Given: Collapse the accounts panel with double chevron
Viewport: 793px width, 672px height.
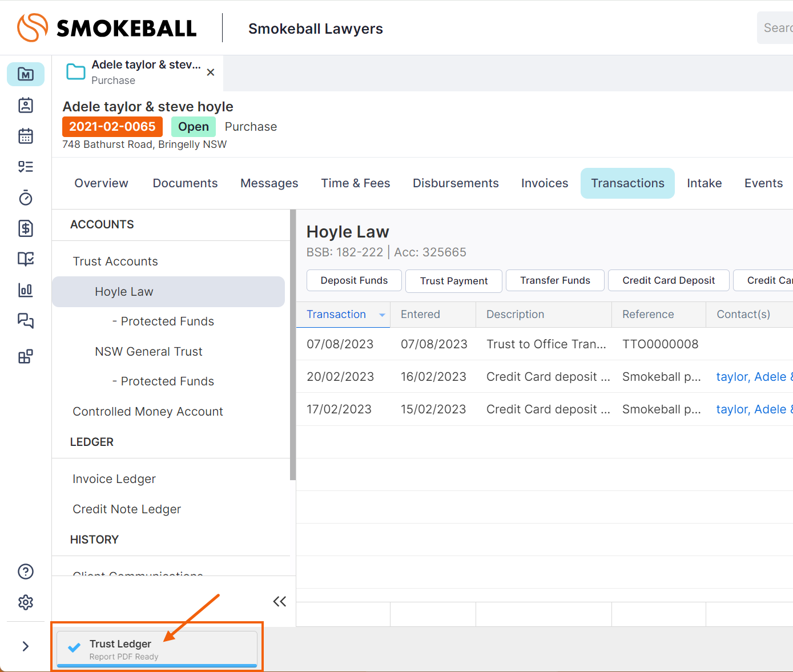Looking at the screenshot, I should click(x=280, y=601).
